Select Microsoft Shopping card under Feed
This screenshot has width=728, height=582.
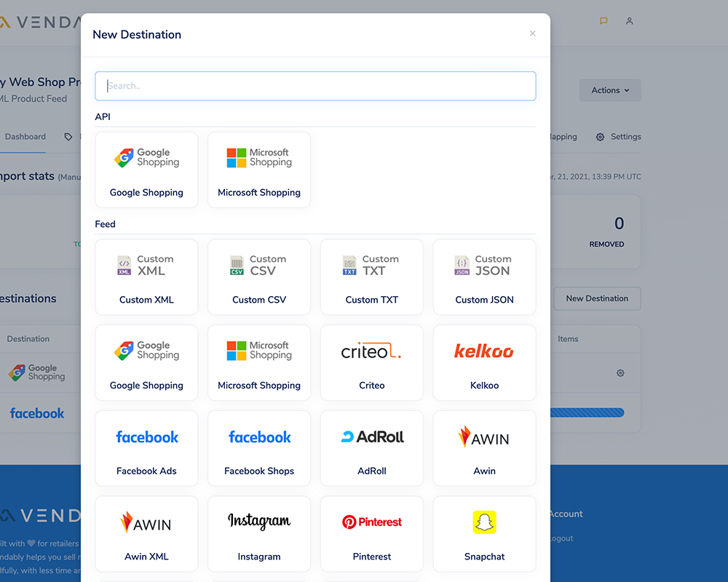pyautogui.click(x=259, y=363)
